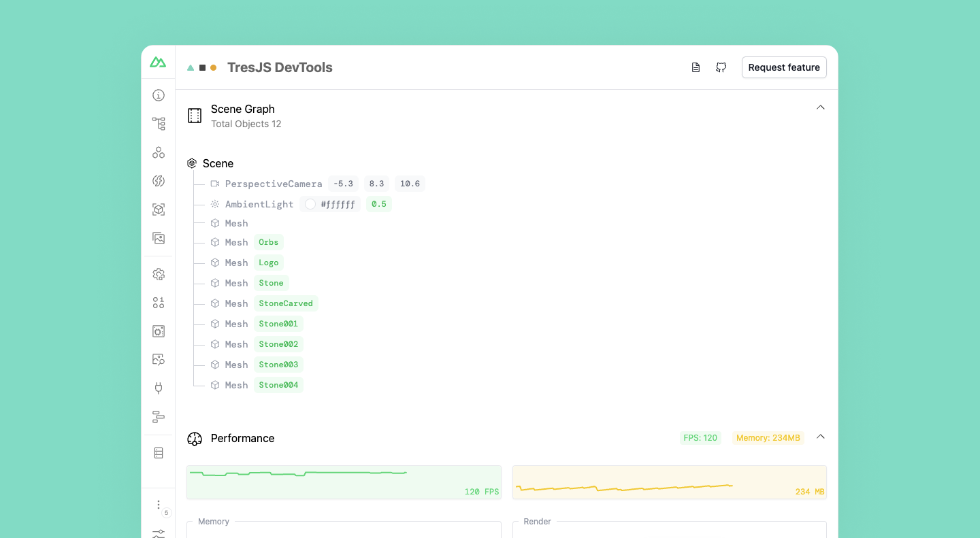
Task: Click the Total Objects 12 text
Action: [x=246, y=124]
